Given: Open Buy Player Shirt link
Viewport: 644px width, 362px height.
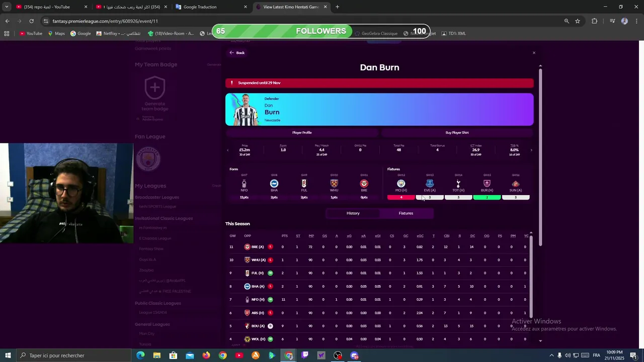Looking at the screenshot, I should tap(457, 133).
